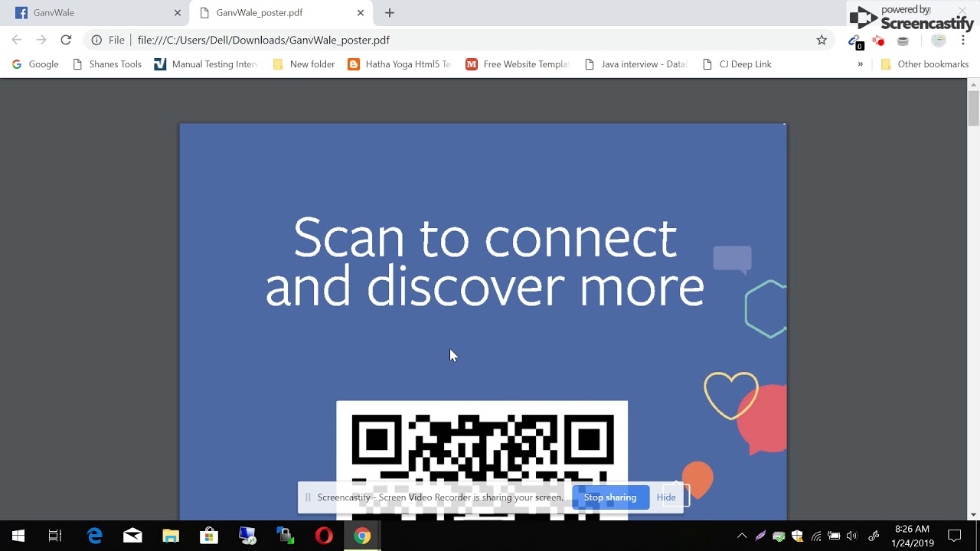Image resolution: width=980 pixels, height=551 pixels.
Task: Hide the screen sharing notification bar
Action: point(666,497)
